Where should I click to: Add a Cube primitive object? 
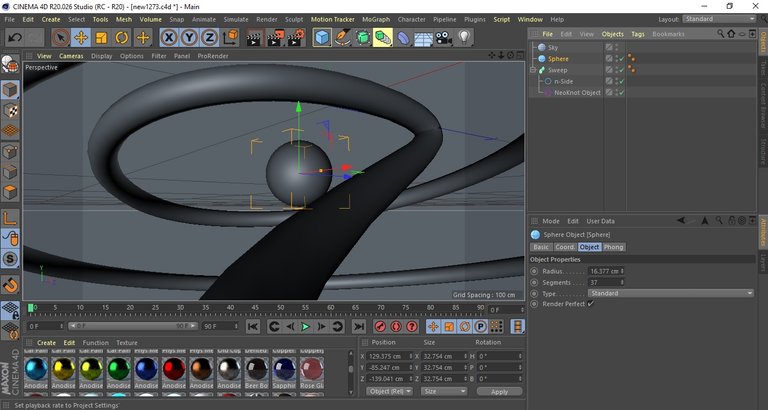[x=322, y=38]
